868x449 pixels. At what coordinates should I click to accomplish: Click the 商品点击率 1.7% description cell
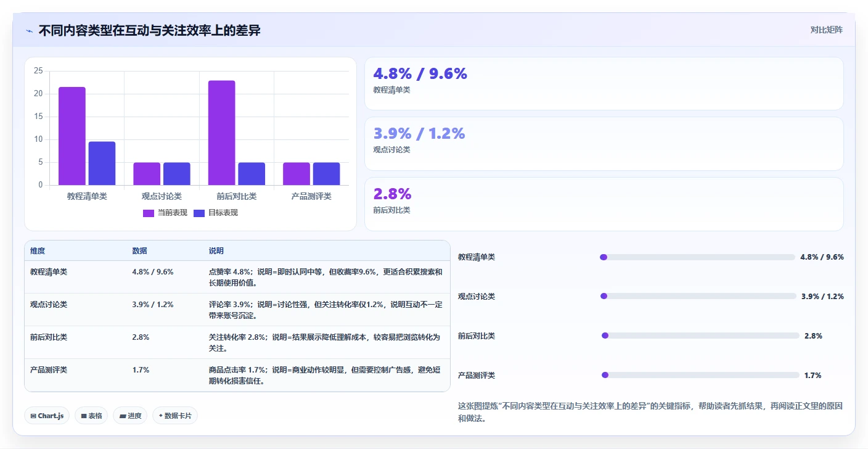tap(325, 376)
